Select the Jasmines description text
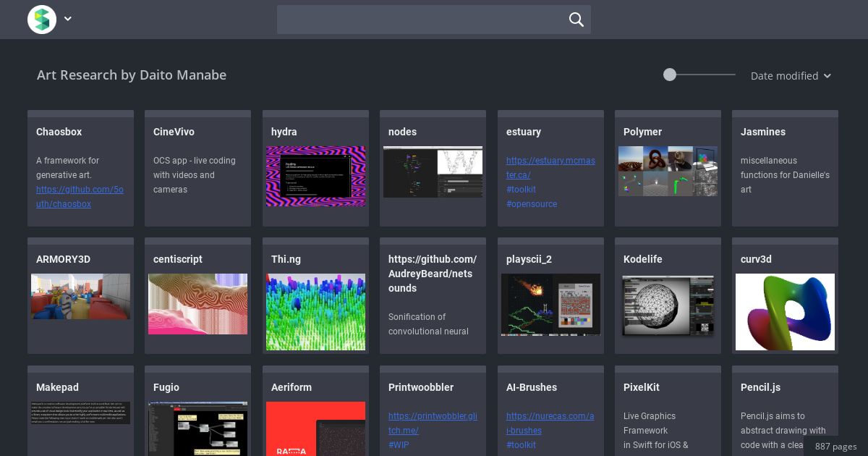Screen dimensions: 868x456 [785, 175]
